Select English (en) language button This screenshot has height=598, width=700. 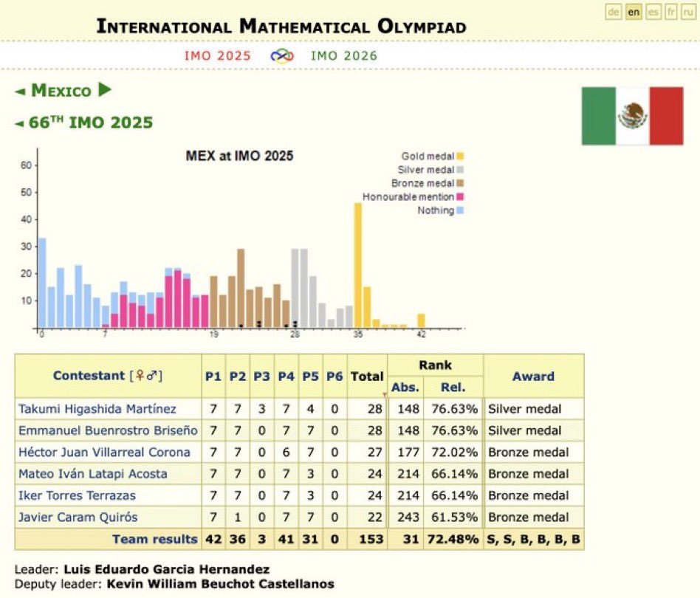(634, 12)
